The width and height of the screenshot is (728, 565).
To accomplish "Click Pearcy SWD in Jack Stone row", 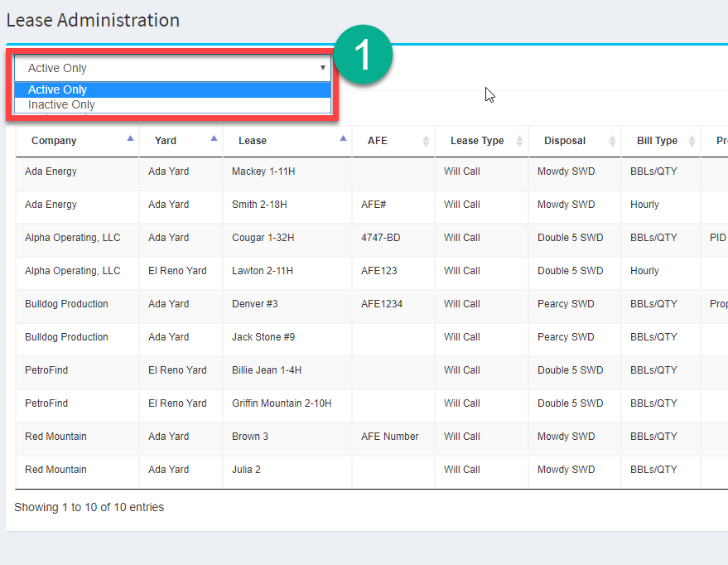I will click(566, 337).
